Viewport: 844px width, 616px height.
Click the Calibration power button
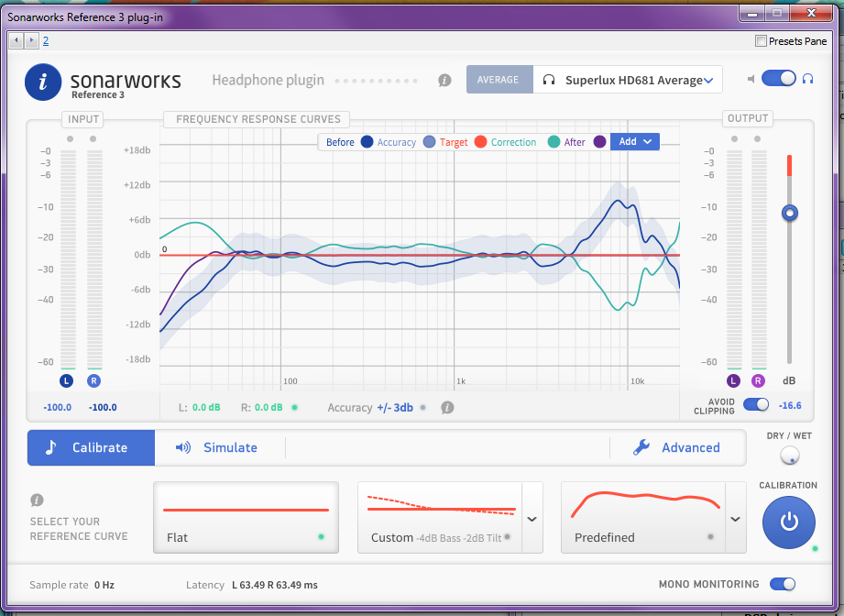(789, 522)
